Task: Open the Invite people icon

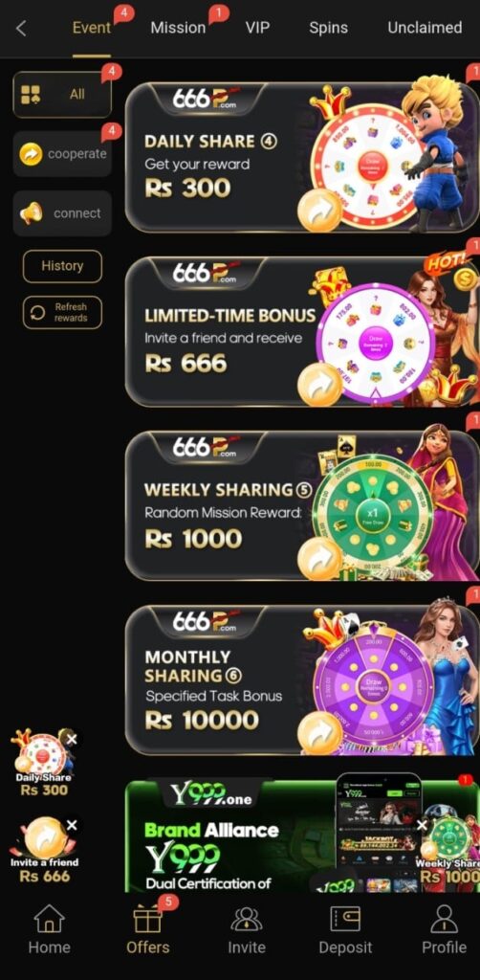Action: [246, 920]
